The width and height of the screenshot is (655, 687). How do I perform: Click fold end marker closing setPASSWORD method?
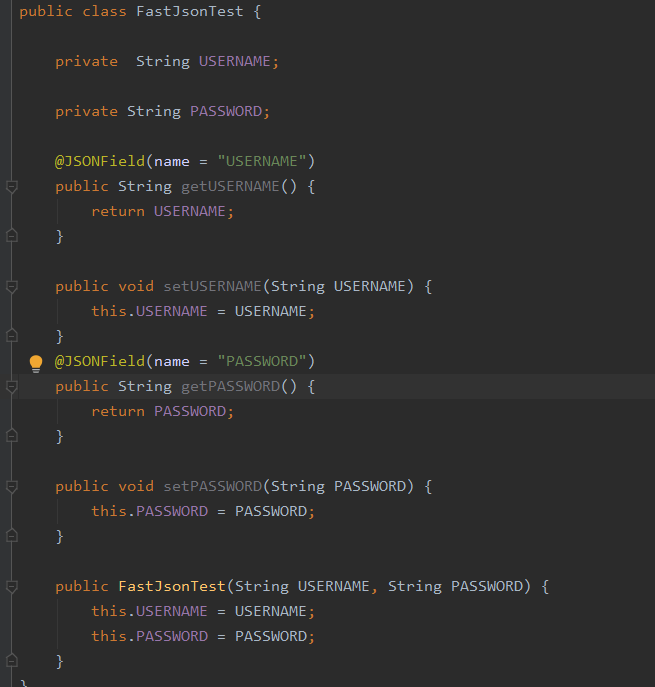pyautogui.click(x=12, y=535)
